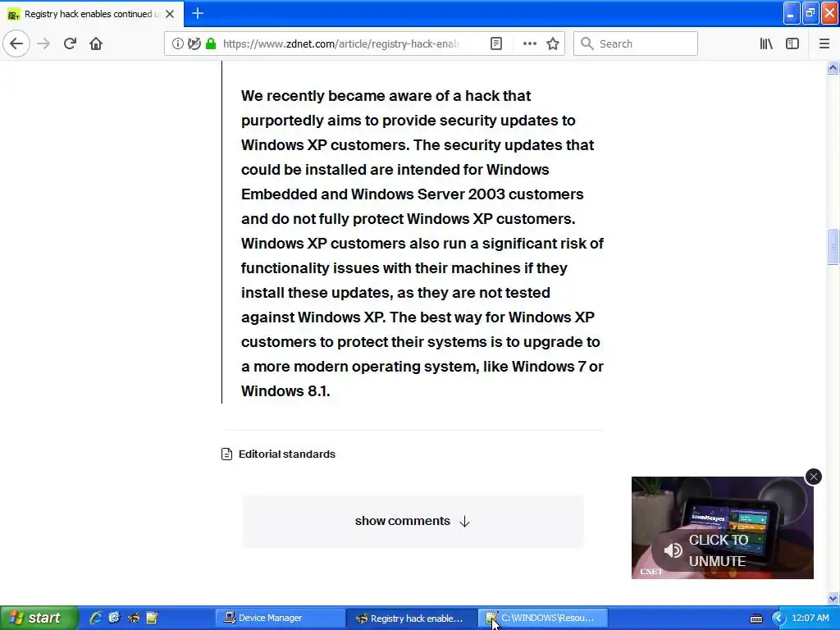Launch Internet Explorer from quick launch
840x630 pixels.
(96, 618)
